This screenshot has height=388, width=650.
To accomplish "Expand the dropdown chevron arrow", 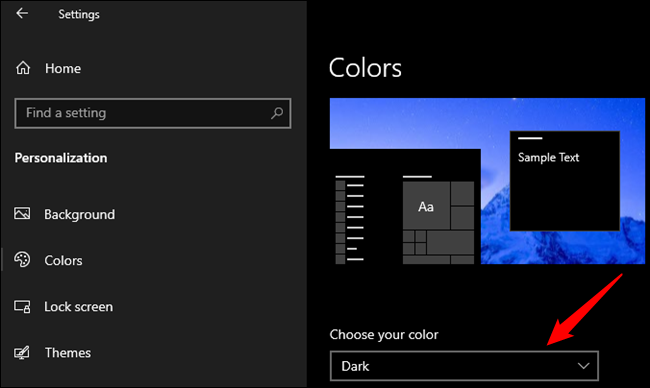I will pyautogui.click(x=583, y=366).
